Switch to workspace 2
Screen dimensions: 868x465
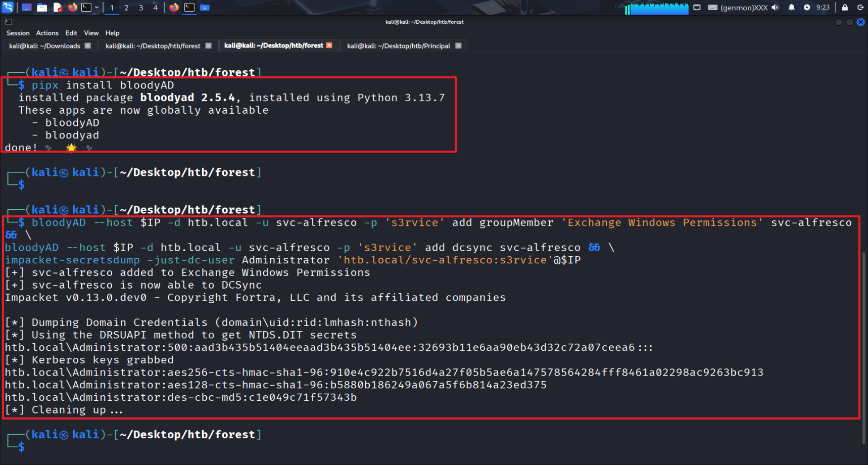coord(126,8)
